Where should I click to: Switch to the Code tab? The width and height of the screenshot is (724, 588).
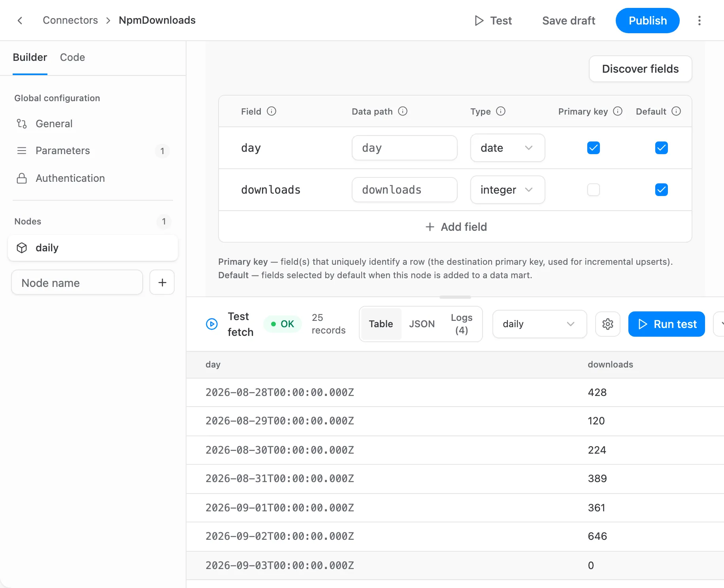(72, 58)
